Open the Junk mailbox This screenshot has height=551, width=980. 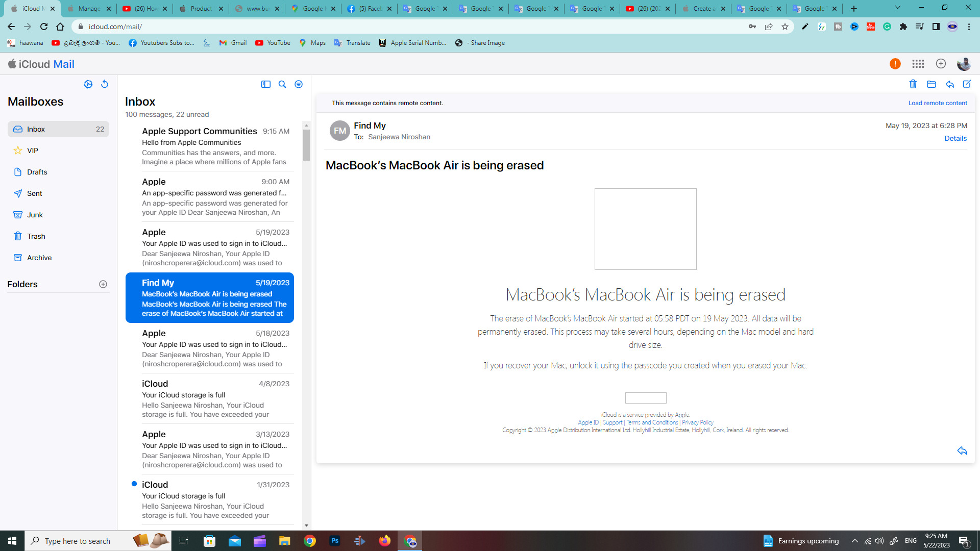(x=35, y=215)
